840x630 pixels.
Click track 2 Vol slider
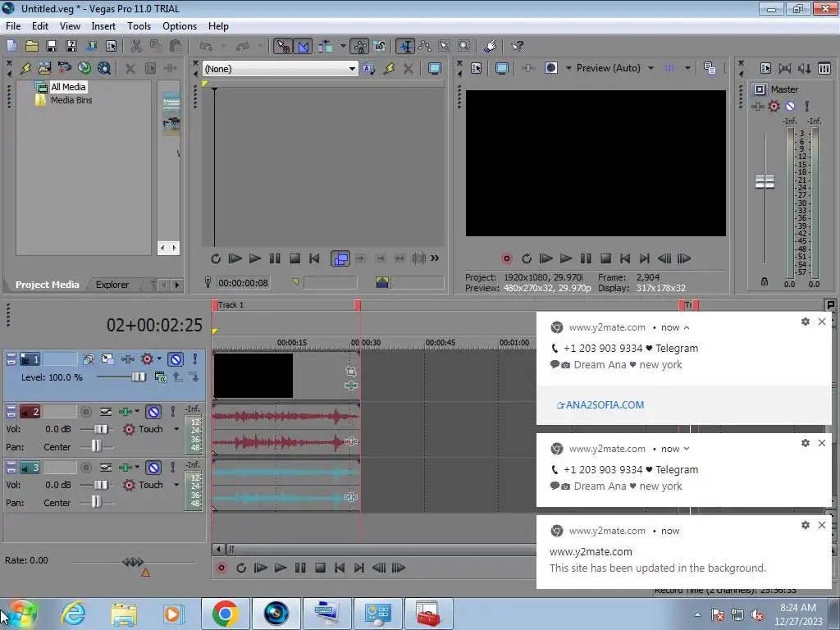click(x=101, y=429)
